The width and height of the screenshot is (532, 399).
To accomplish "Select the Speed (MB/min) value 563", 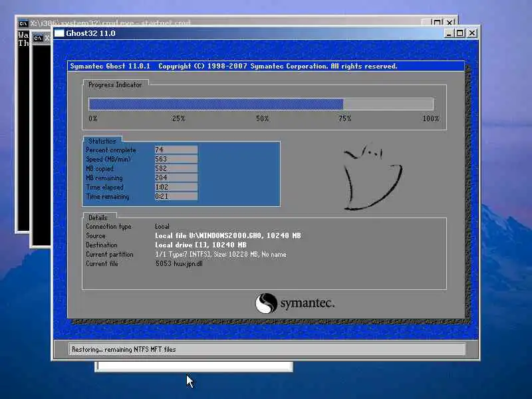I will click(176, 159).
